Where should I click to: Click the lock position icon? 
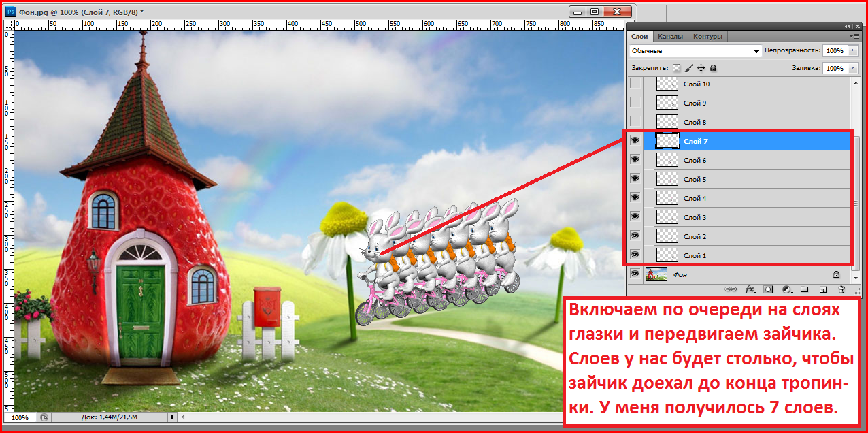(701, 68)
